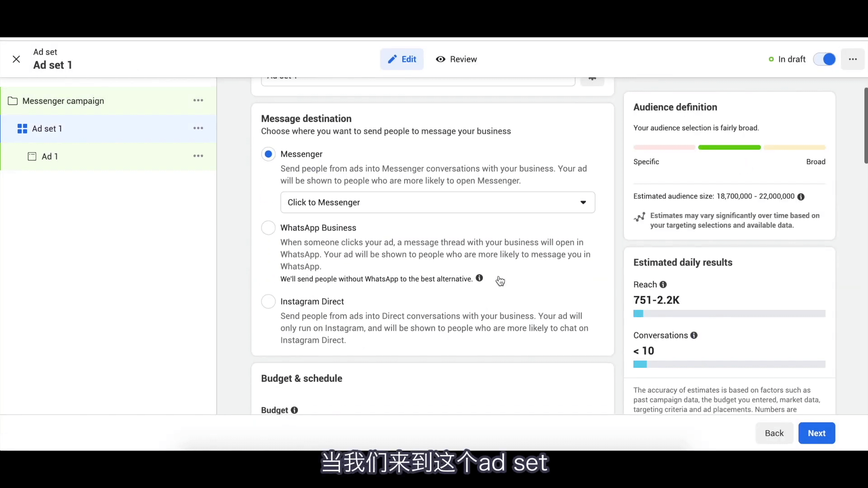
Task: Switch to the Review view
Action: [x=456, y=59]
